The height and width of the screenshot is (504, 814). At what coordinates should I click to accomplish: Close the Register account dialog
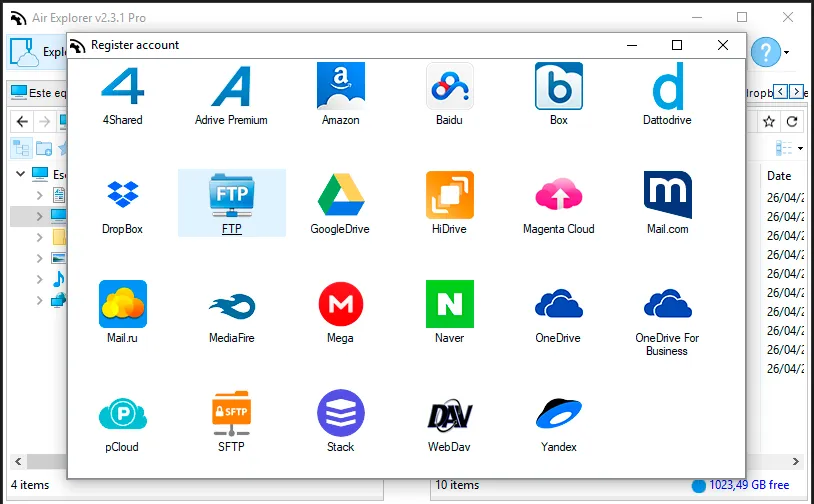point(723,45)
